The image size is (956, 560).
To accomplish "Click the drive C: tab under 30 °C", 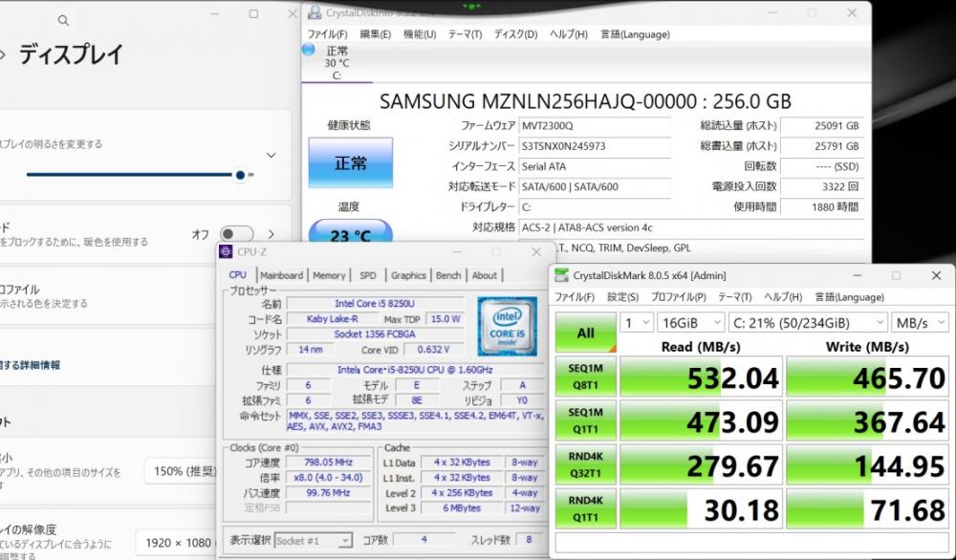I will pos(337,63).
